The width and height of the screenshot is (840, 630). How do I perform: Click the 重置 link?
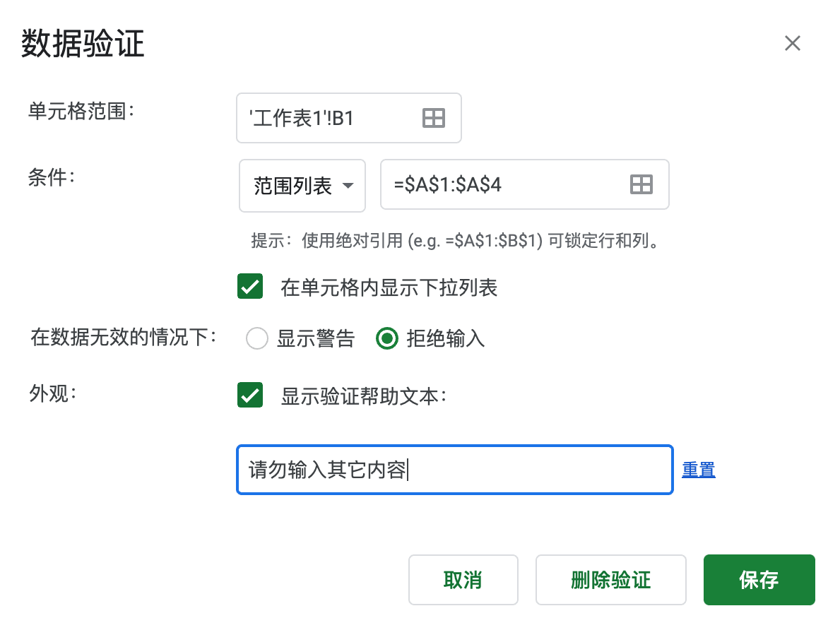[699, 470]
